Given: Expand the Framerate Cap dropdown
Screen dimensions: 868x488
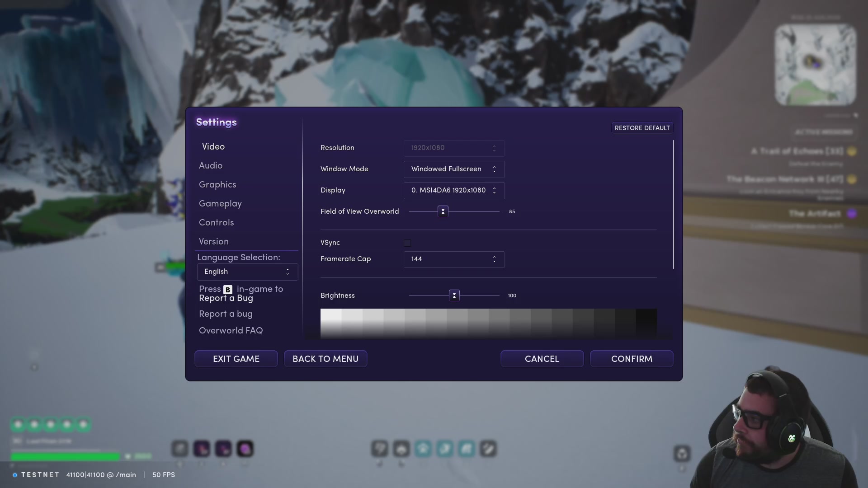Looking at the screenshot, I should coord(454,259).
